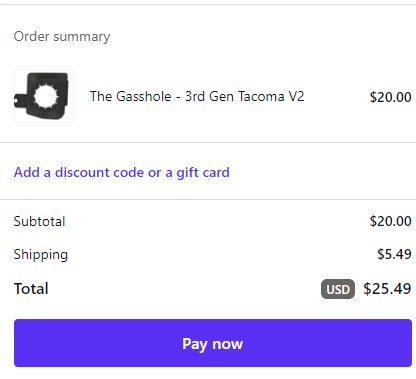This screenshot has height=379, width=416.
Task: Select the Subtotal amount $20.00
Action: [390, 221]
